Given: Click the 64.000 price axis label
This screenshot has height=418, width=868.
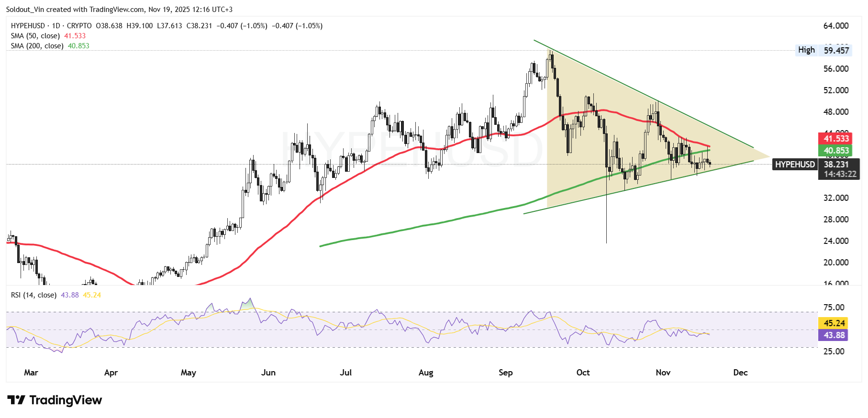Looking at the screenshot, I should (x=835, y=26).
